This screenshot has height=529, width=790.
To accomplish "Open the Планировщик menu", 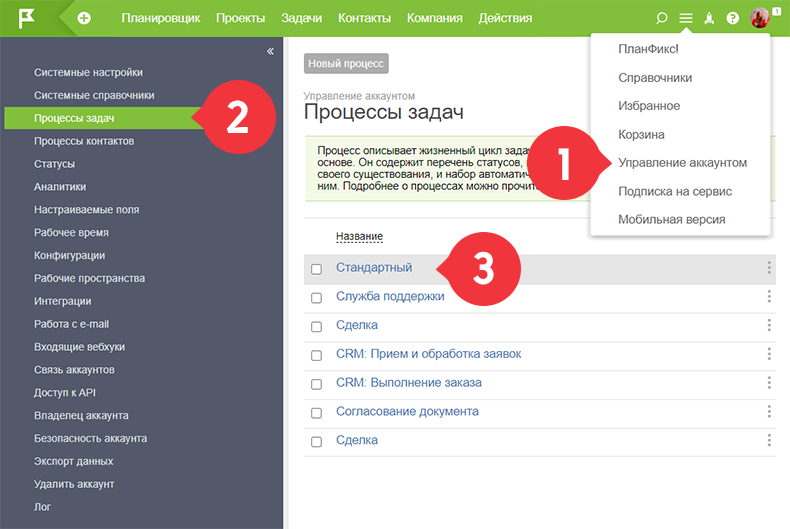I will pyautogui.click(x=161, y=18).
